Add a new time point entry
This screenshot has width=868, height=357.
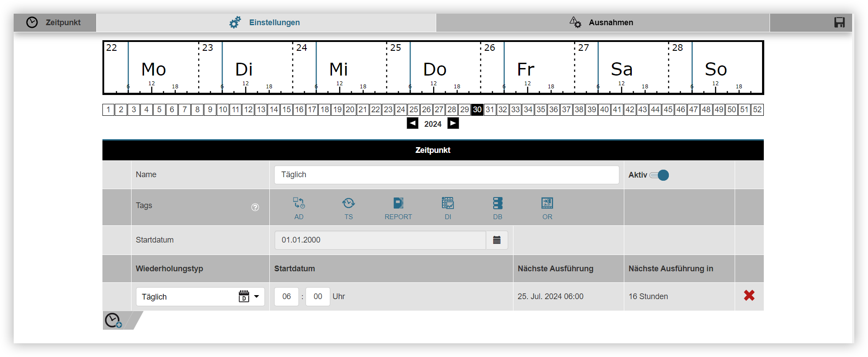(x=113, y=320)
